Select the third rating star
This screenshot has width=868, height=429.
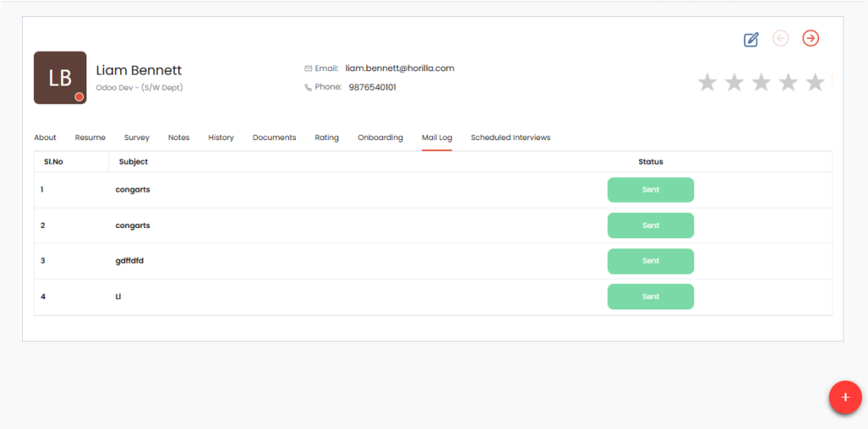pyautogui.click(x=761, y=82)
